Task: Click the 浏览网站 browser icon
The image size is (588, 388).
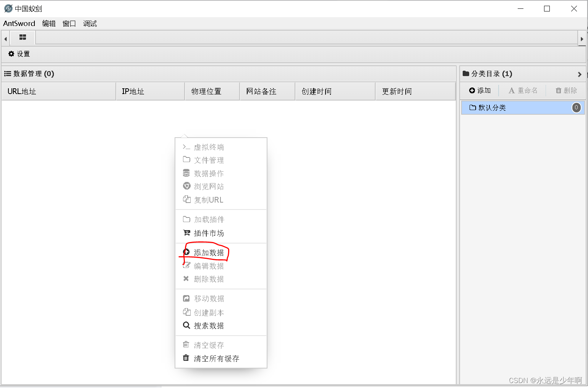Action: (186, 186)
